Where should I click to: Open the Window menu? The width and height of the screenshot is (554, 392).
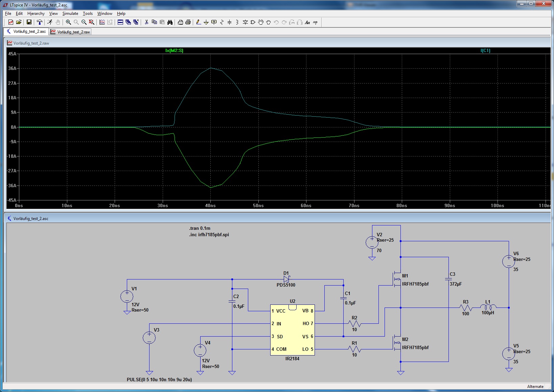point(105,14)
